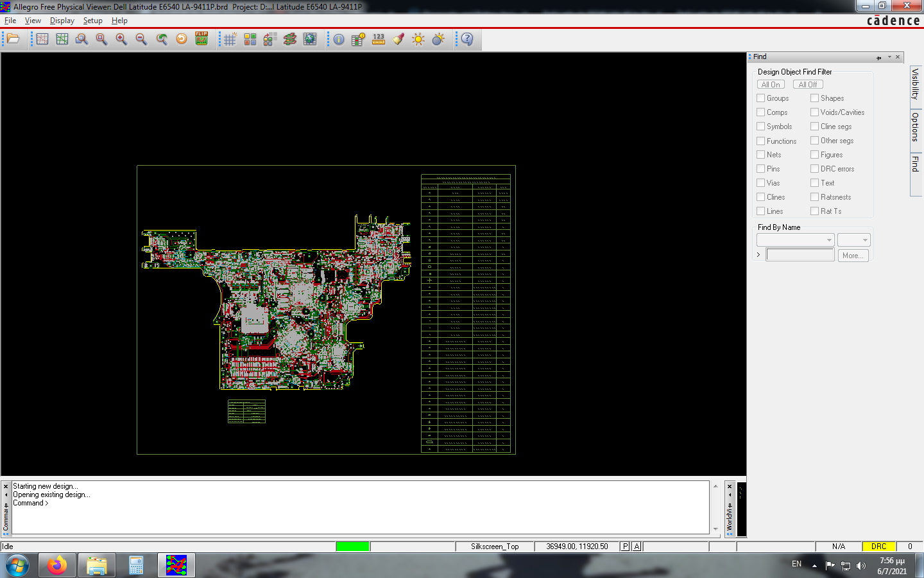This screenshot has width=924, height=578.
Task: Toggle the grid display icon
Action: (230, 39)
